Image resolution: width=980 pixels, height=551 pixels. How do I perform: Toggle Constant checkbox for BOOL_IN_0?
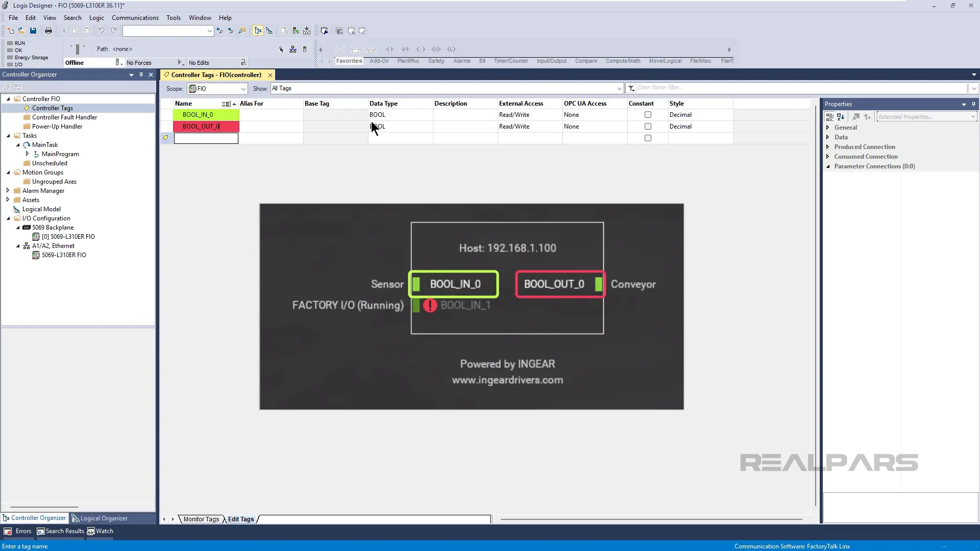648,115
